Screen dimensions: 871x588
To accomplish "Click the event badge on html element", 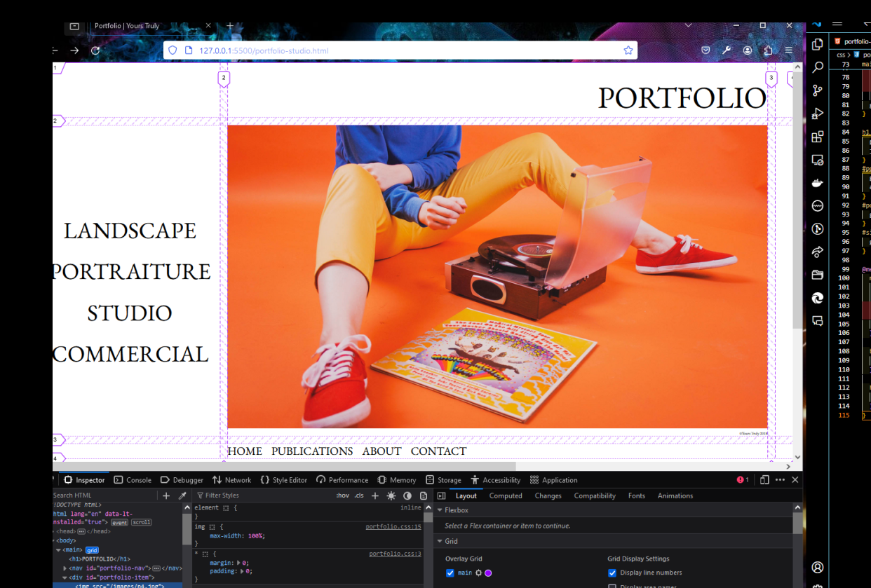I will click(x=119, y=522).
